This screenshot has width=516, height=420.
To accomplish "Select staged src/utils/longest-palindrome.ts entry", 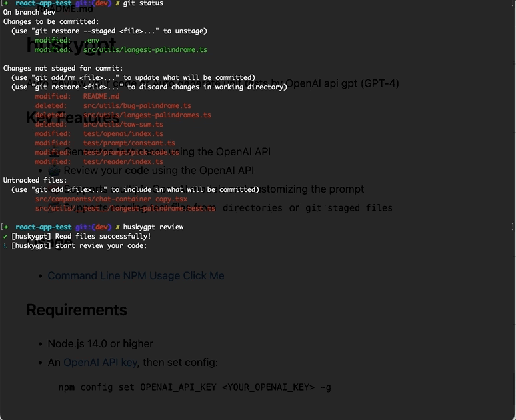I will tap(121, 50).
